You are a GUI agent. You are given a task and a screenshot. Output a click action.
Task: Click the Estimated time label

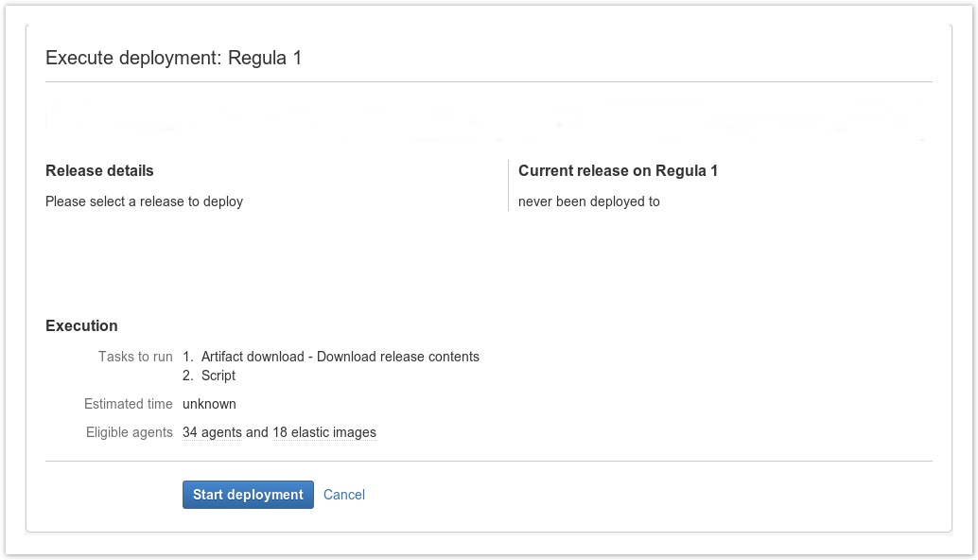click(128, 404)
